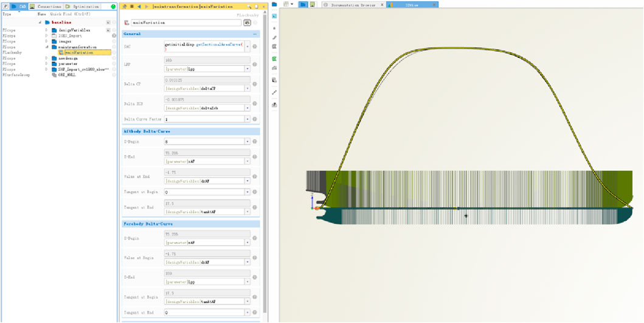Expand the newdesign scope
644x323 pixels.
(46, 58)
